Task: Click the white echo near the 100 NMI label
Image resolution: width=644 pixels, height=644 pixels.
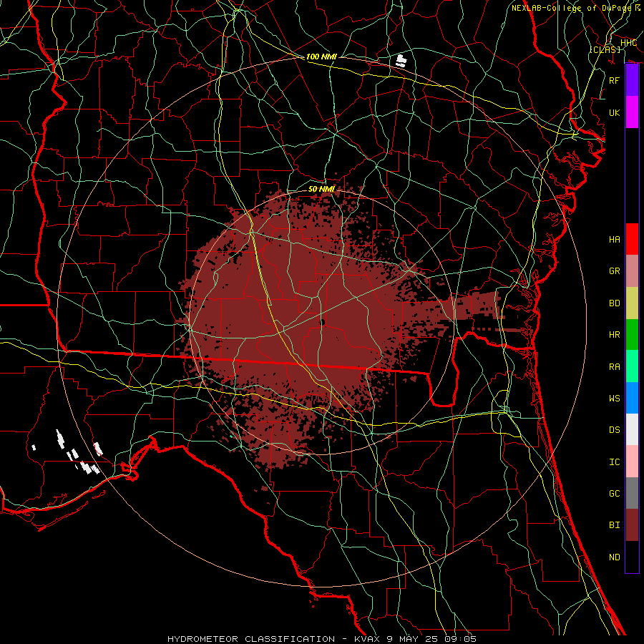Action: [401, 61]
